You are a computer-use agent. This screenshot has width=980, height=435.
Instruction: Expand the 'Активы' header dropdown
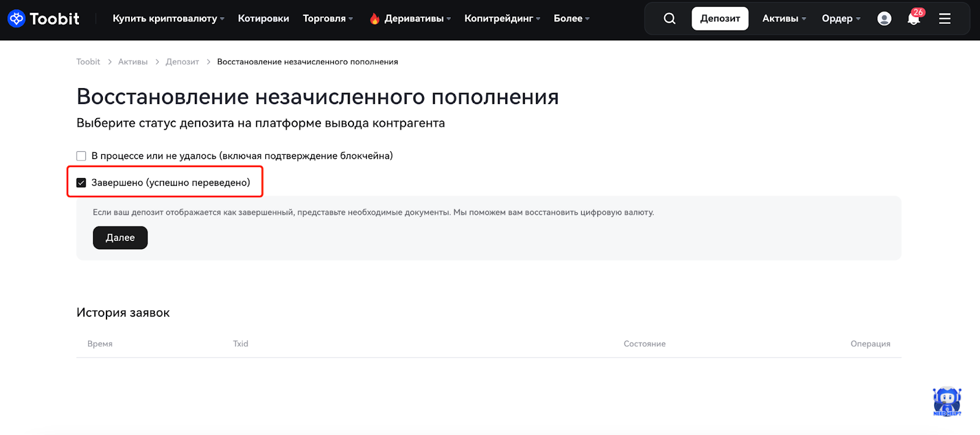point(784,18)
